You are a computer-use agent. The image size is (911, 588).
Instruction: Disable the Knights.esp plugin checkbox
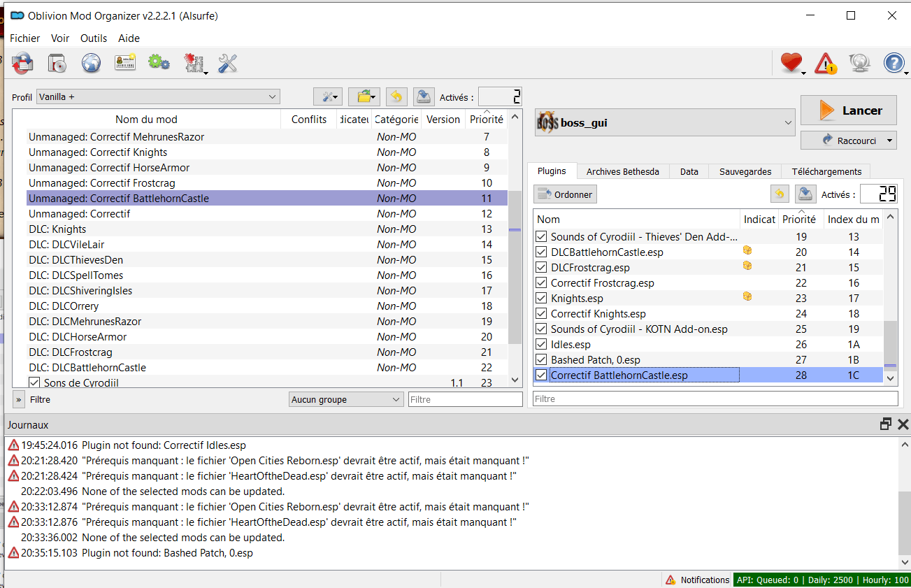pos(541,299)
